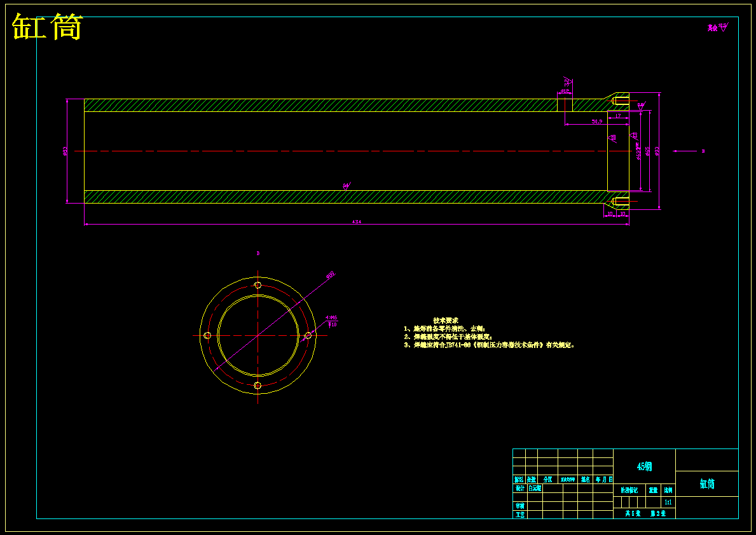Viewport: 756px width, 535px height.
Task: Click the 17 dimension text
Action: [618, 116]
